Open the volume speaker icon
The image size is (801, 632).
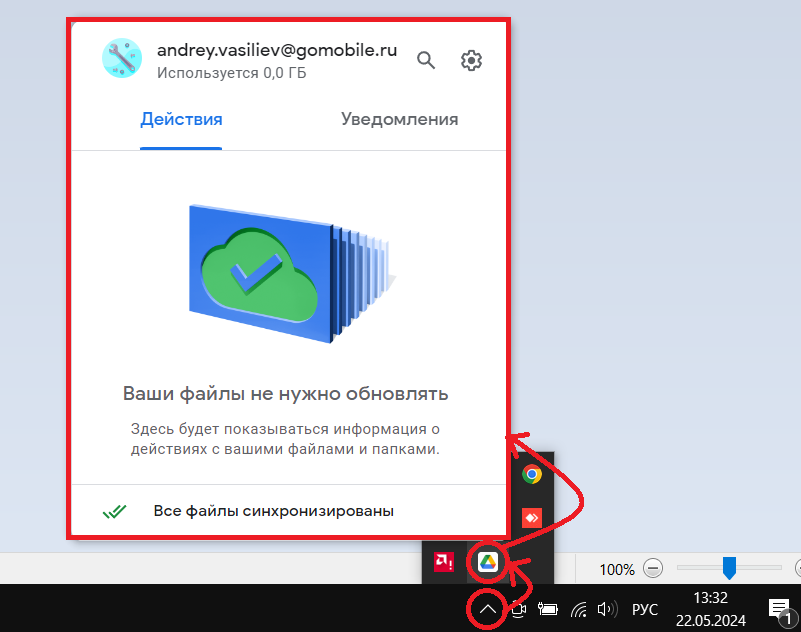tap(605, 609)
